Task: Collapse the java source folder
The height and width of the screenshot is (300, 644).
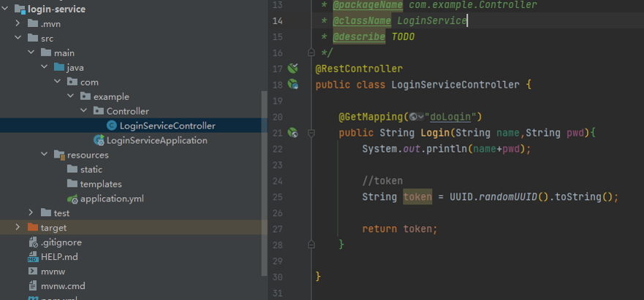Action: [x=44, y=68]
